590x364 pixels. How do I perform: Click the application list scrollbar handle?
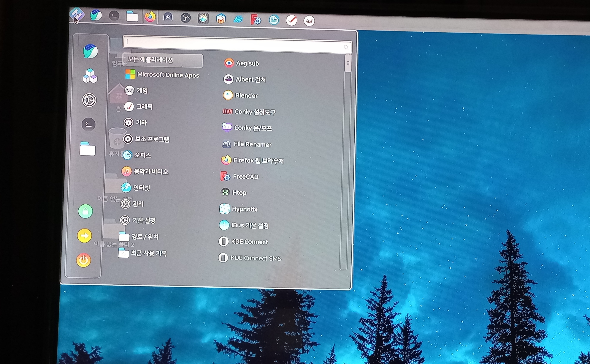tap(348, 63)
